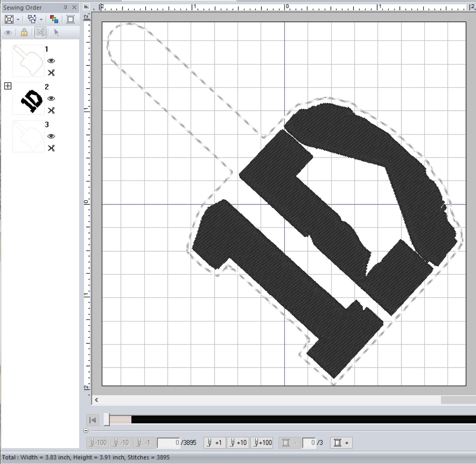Viewport: 476px width, 464px height.
Task: Toggle visibility of object 2
Action: [51, 98]
